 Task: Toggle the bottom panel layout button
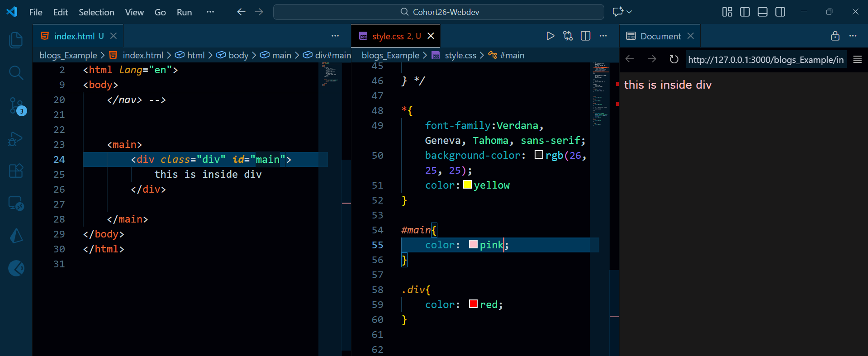762,12
